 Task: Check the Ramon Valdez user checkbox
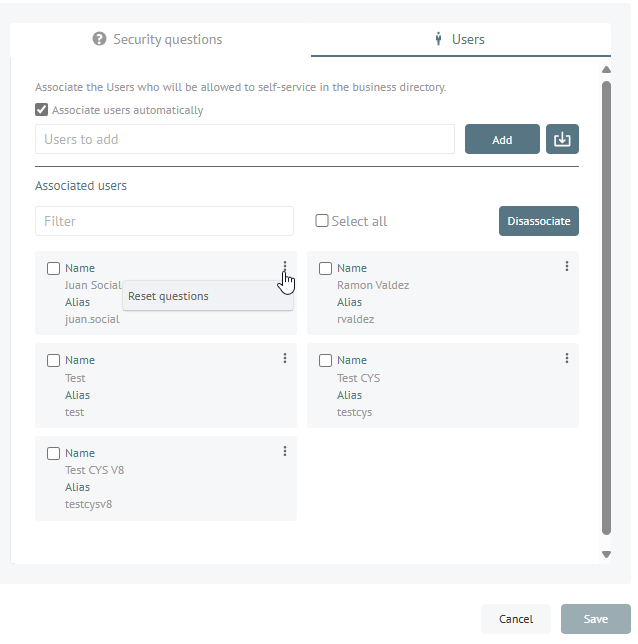325,268
